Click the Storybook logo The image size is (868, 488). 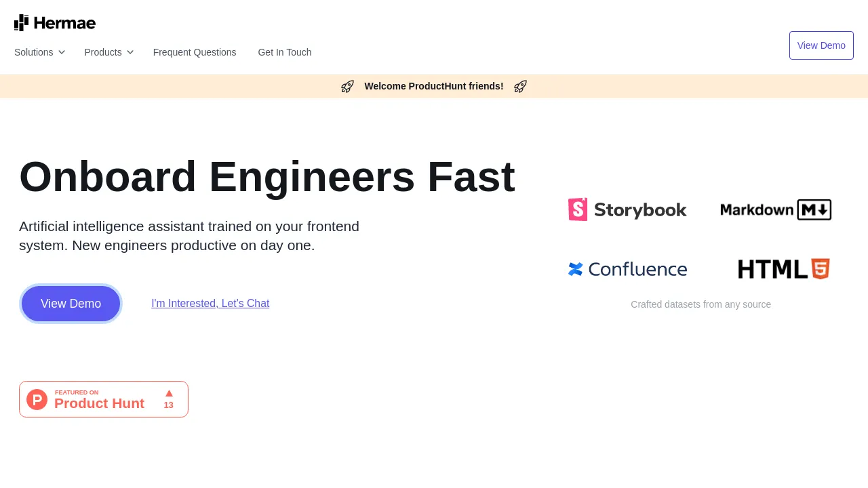coord(627,209)
